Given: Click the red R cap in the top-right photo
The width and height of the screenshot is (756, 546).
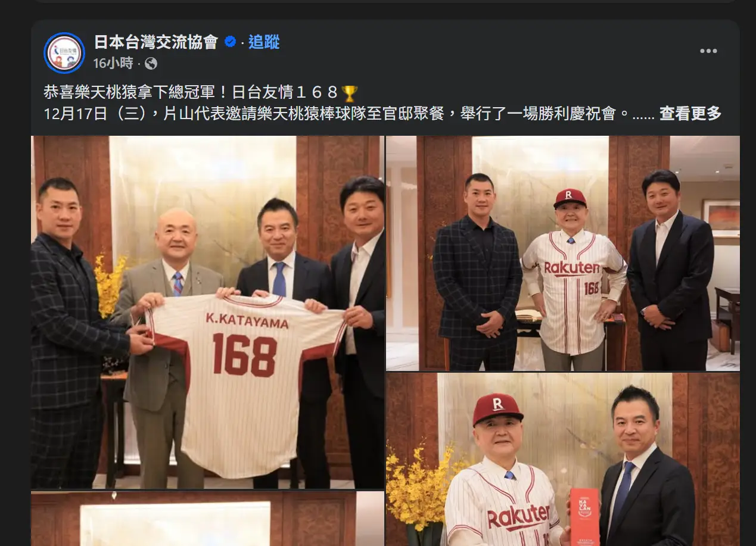Looking at the screenshot, I should 570,198.
